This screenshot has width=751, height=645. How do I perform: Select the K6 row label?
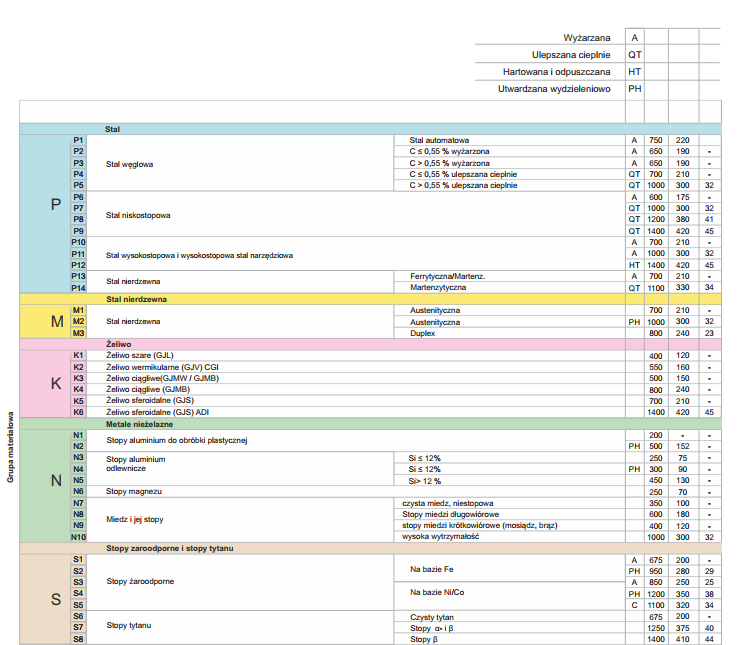(79, 412)
